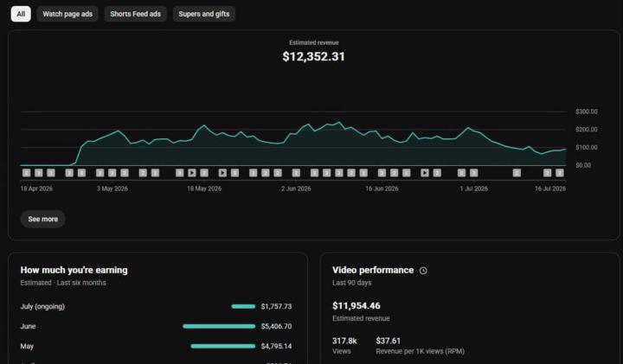Screen dimensions: 623x364
Task: Click the $12,352.31 estimated revenue total
Action: point(313,57)
